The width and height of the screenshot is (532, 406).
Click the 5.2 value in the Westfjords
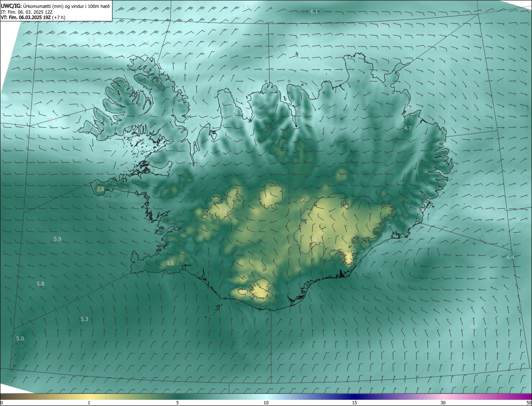pos(157,82)
